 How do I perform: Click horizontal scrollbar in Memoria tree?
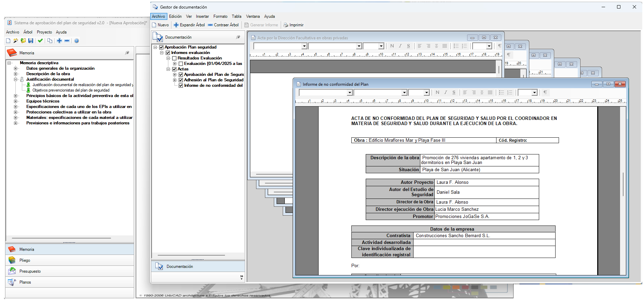coord(61,238)
